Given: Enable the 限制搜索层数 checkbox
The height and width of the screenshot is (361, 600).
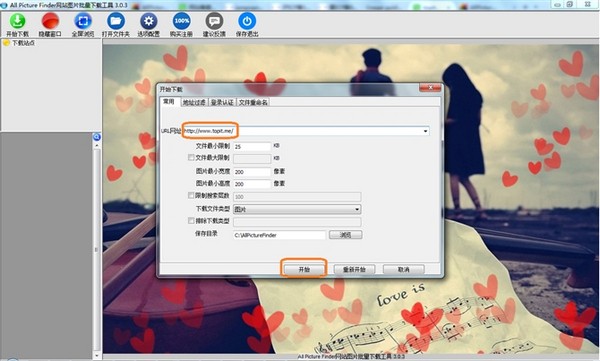Looking at the screenshot, I should coord(191,195).
